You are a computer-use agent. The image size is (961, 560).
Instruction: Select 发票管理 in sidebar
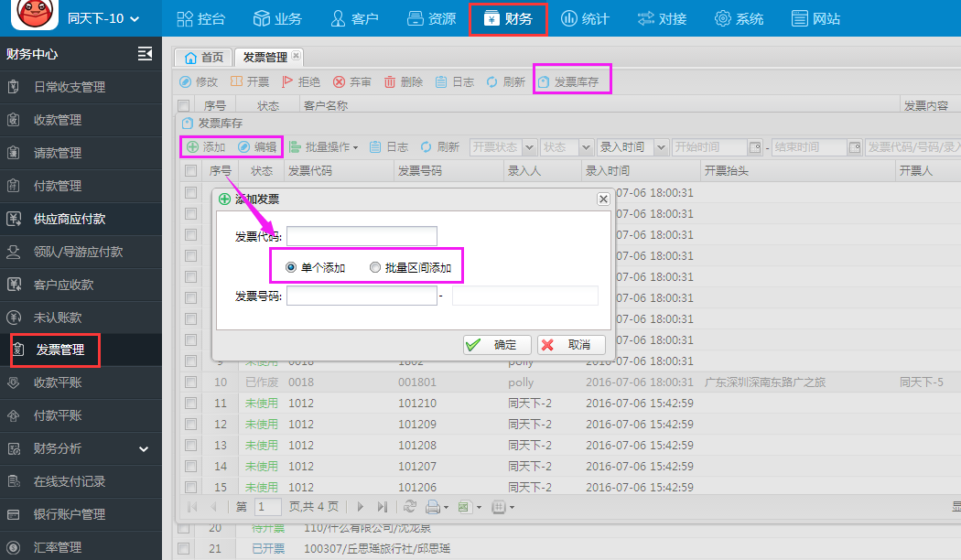pyautogui.click(x=81, y=350)
